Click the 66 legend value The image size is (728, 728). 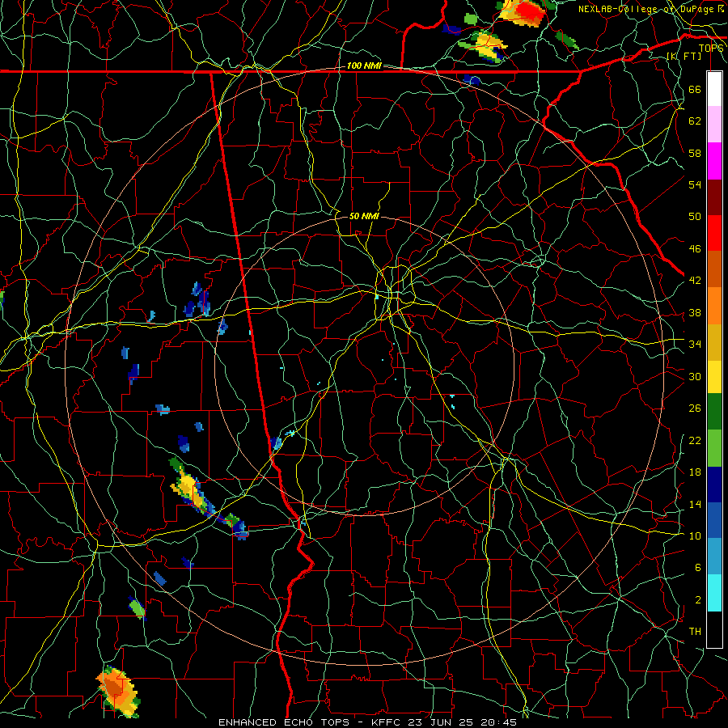(x=695, y=89)
